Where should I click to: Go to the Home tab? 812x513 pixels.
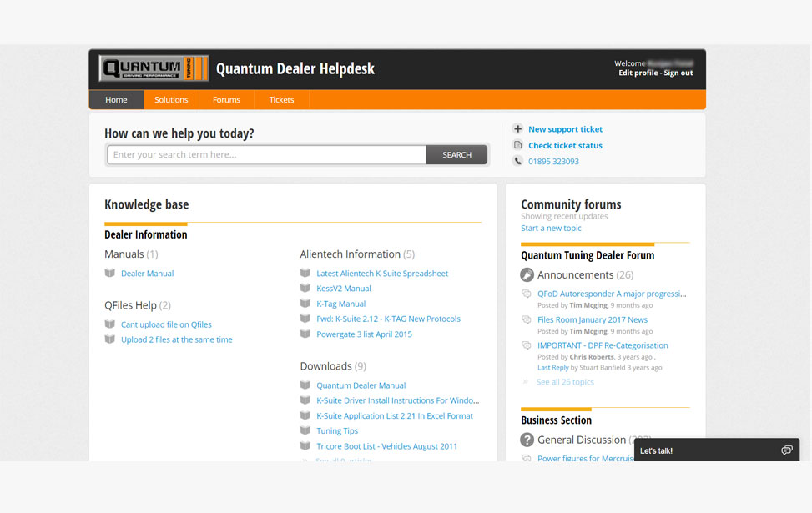tap(116, 99)
